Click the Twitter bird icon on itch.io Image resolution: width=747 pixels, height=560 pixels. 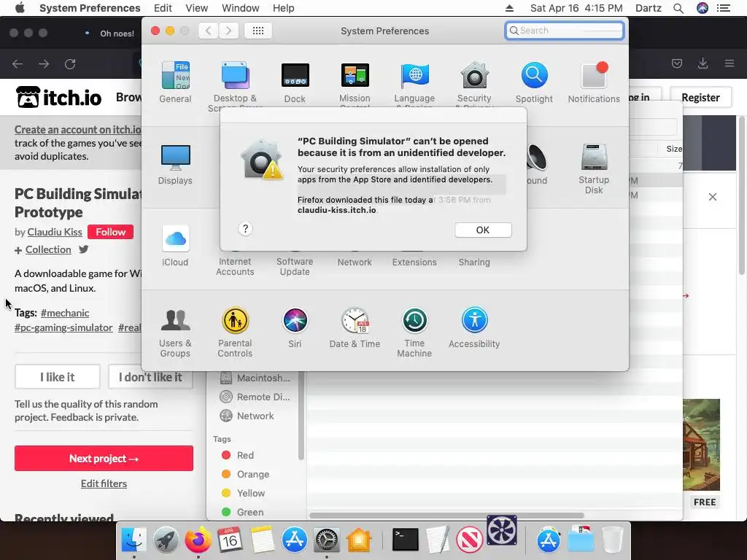[84, 249]
